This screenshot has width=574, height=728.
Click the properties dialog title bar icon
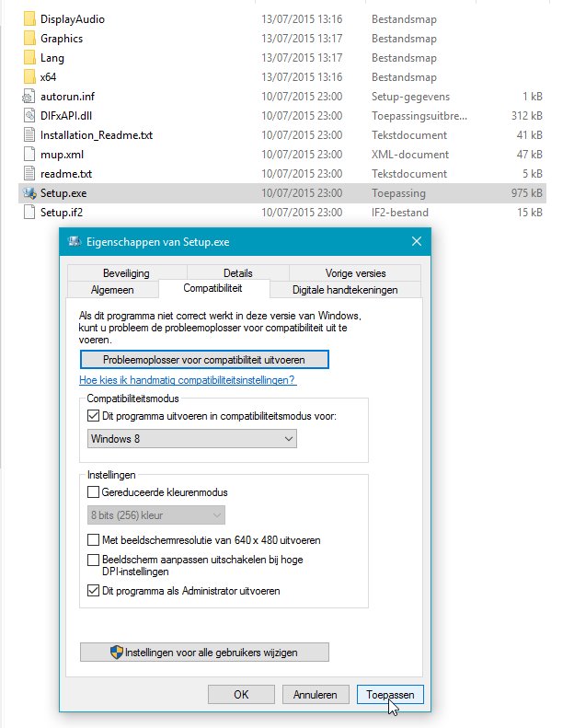pos(75,241)
